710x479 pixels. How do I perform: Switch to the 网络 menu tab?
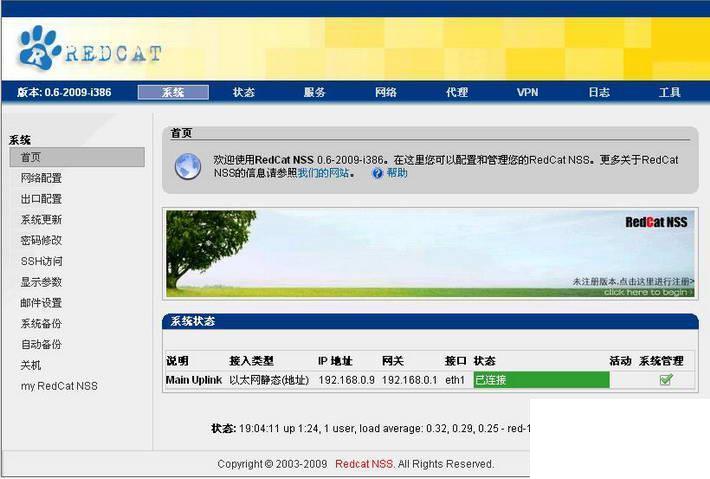(x=386, y=92)
